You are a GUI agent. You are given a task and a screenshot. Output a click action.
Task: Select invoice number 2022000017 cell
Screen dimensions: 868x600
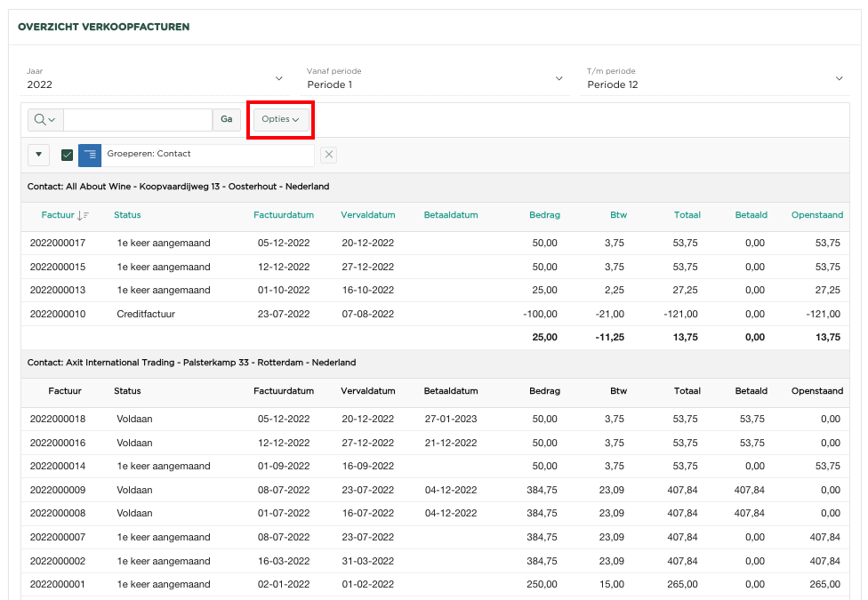58,243
